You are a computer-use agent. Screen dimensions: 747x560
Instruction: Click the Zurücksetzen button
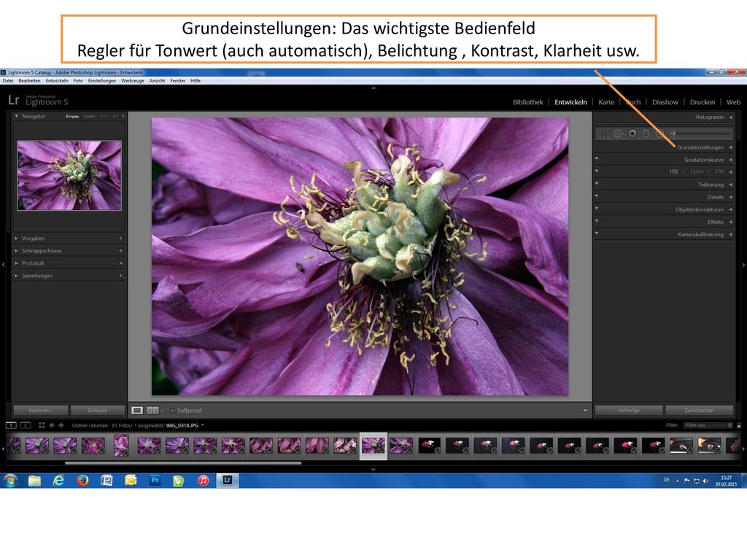(700, 410)
